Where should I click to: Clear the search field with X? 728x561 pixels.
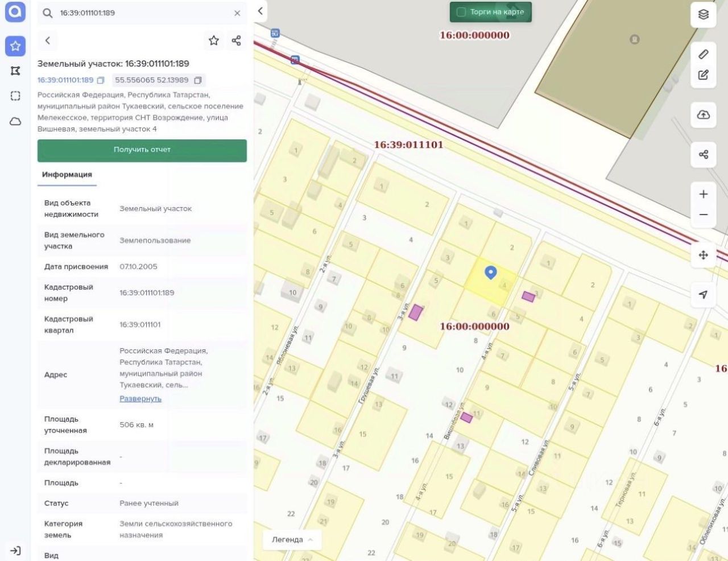[237, 13]
